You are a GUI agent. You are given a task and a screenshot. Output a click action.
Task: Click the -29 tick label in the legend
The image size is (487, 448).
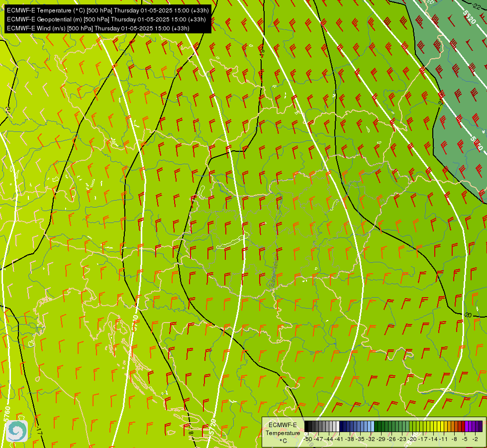click(x=381, y=439)
